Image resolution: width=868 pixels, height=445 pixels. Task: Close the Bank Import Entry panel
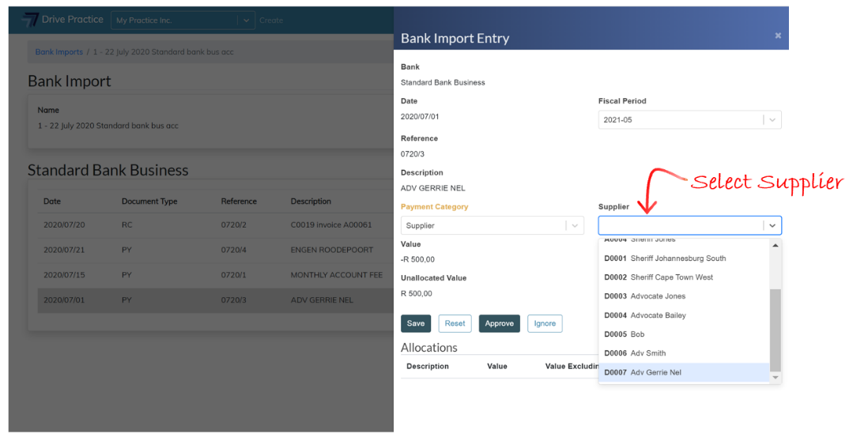(778, 36)
